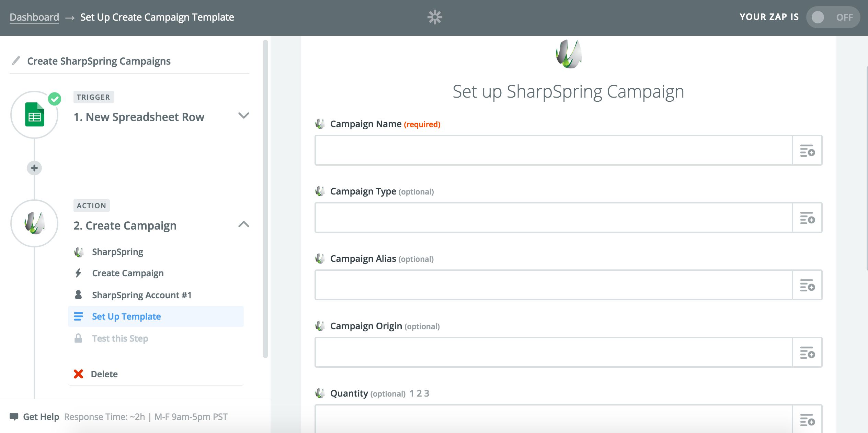The height and width of the screenshot is (433, 868).
Task: Click the Response Time ~2h text
Action: [104, 417]
